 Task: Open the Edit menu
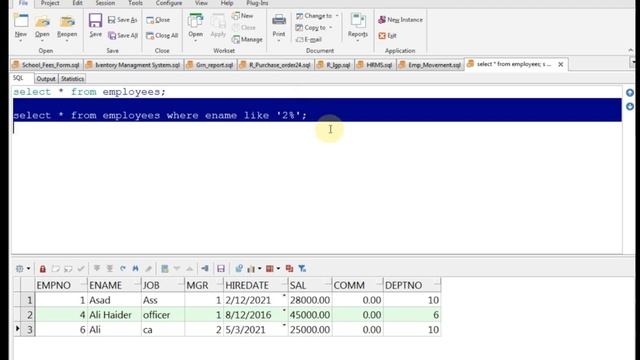pos(77,3)
